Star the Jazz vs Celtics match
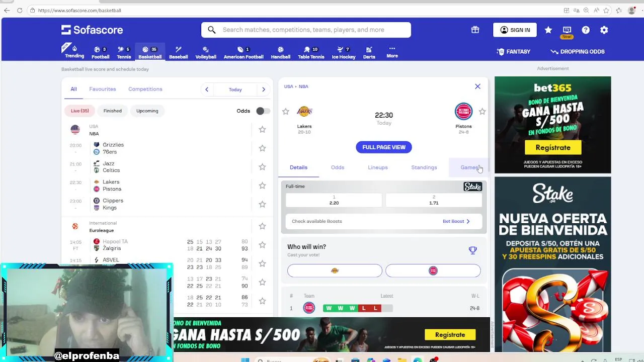 click(x=262, y=167)
